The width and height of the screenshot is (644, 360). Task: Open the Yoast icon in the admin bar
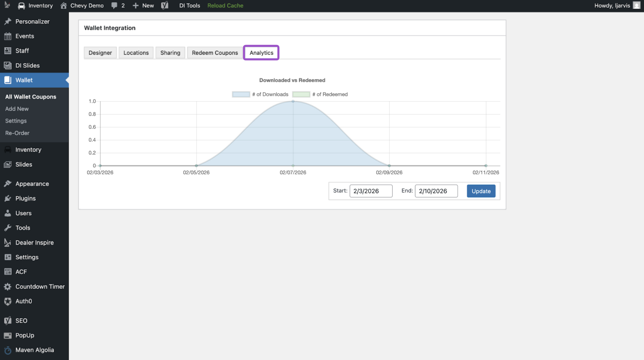(x=165, y=6)
